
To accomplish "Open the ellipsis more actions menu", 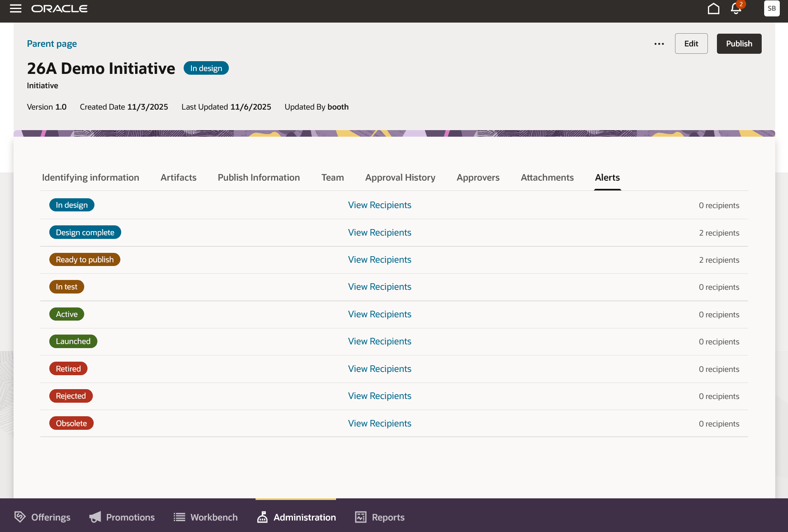I will 659,44.
